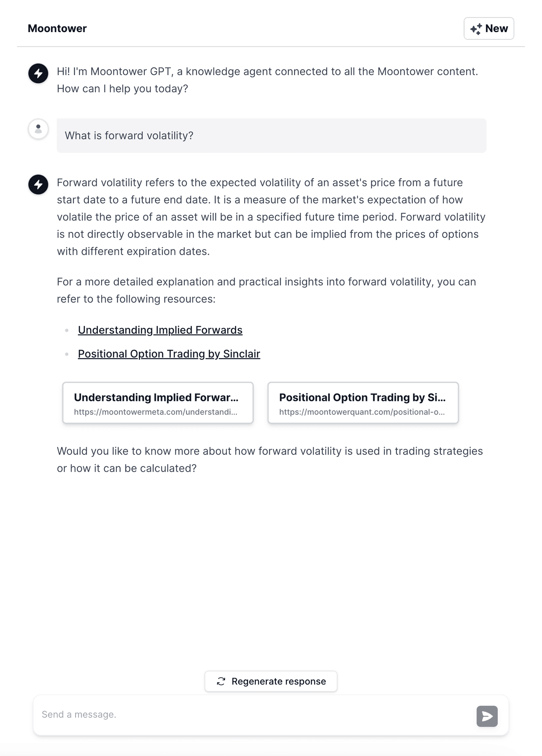
Task: Open the Understanding Implied Forwards bullet link
Action: click(160, 330)
